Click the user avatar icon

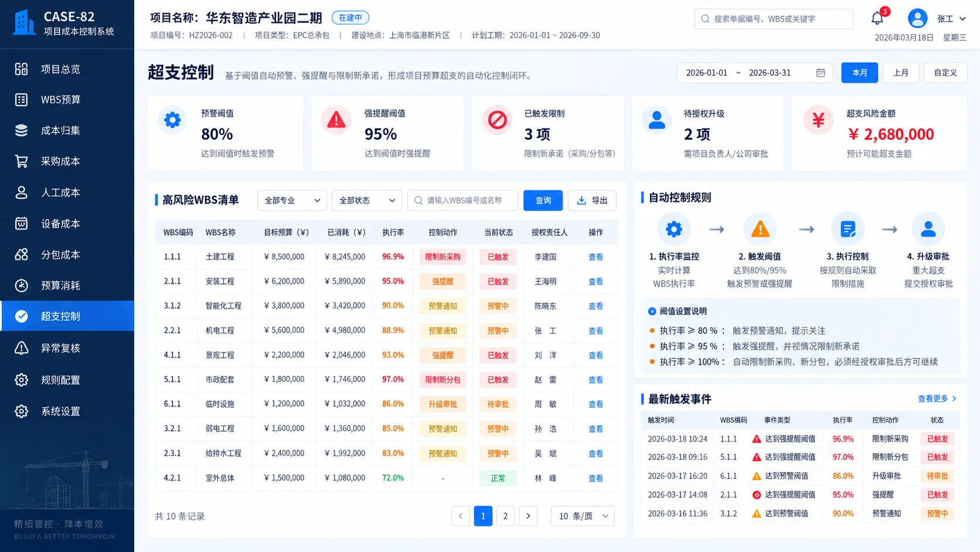917,18
